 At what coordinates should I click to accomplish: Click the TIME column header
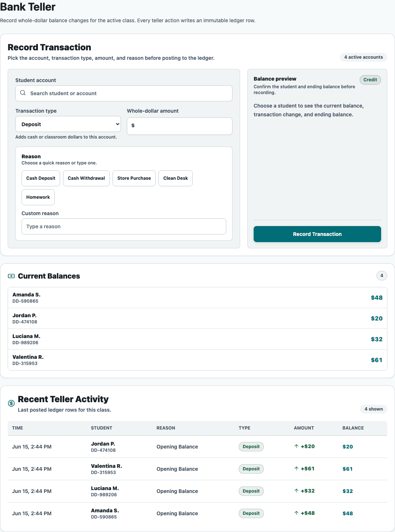click(x=17, y=428)
